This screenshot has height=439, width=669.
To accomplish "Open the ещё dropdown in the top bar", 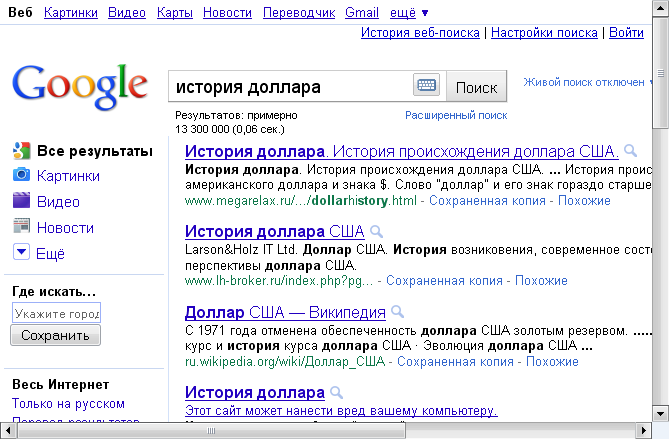I will (x=409, y=13).
